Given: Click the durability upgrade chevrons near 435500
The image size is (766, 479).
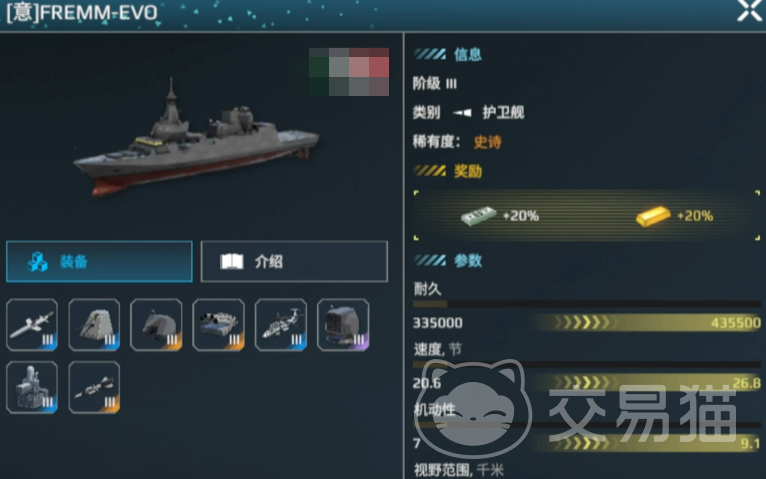Looking at the screenshot, I should 585,322.
